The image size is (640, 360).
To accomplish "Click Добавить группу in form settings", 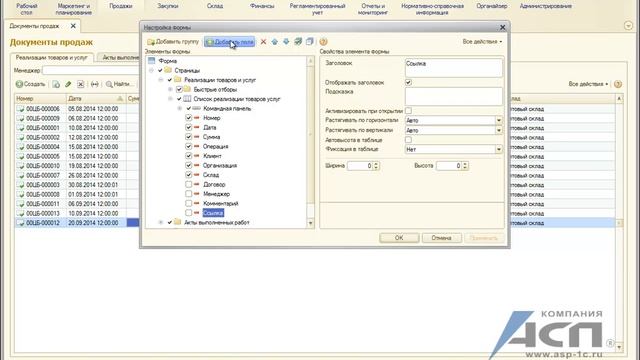I will tap(173, 42).
